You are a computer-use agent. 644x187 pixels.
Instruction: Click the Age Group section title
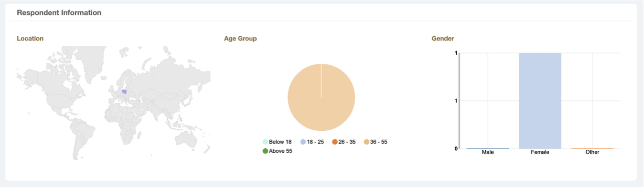240,38
